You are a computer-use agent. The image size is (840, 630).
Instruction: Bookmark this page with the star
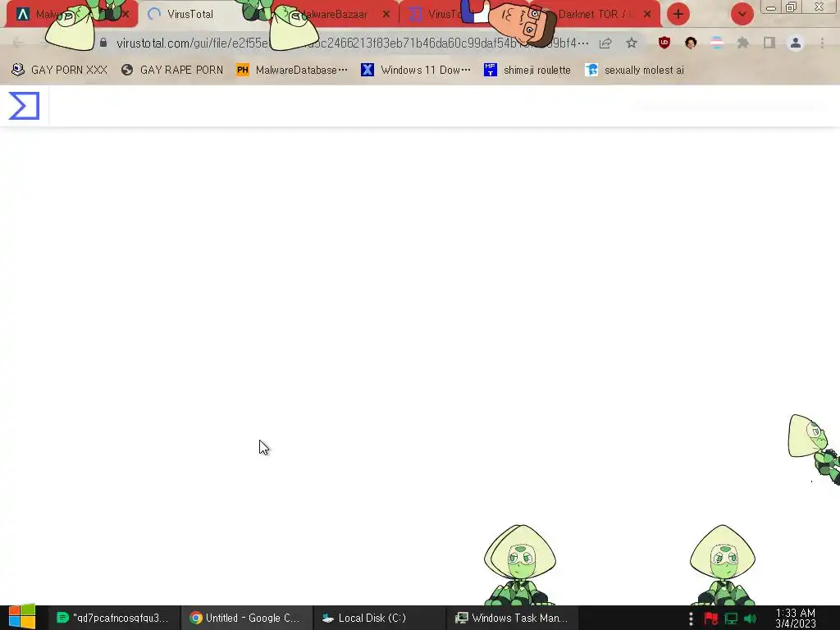tap(632, 43)
